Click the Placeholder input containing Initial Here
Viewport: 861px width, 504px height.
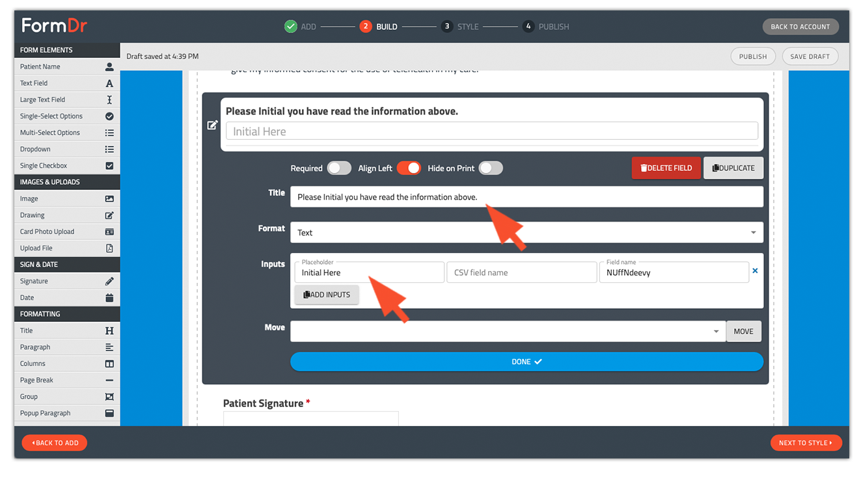click(370, 272)
